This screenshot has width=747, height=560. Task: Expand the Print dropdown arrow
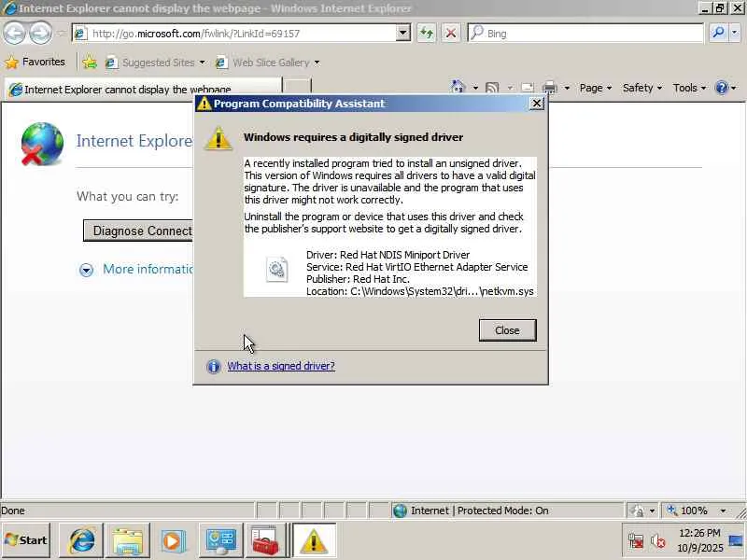(567, 88)
